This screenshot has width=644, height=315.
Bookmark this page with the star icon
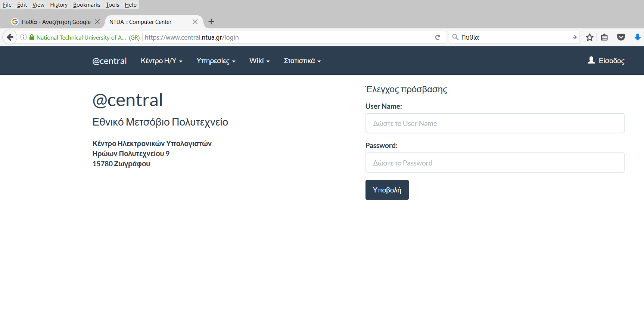tap(590, 37)
